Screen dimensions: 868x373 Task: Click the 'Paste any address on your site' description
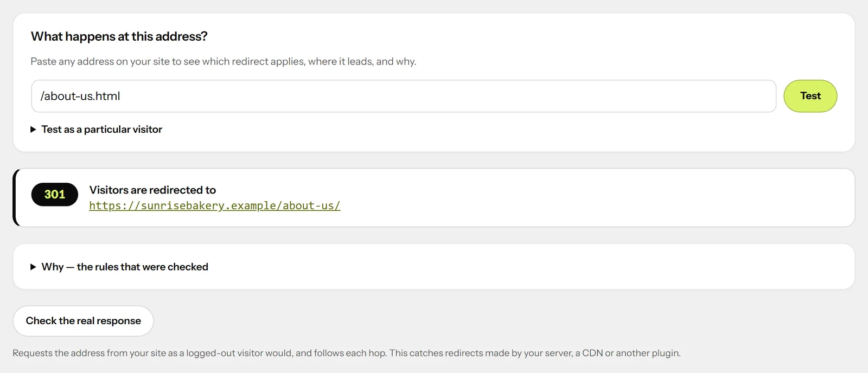tap(224, 62)
